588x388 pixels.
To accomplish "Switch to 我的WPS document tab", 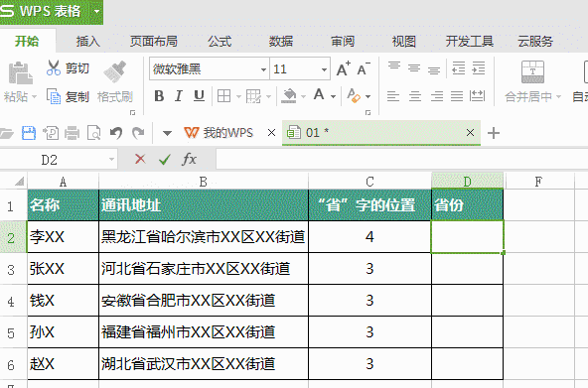I will pos(219,133).
